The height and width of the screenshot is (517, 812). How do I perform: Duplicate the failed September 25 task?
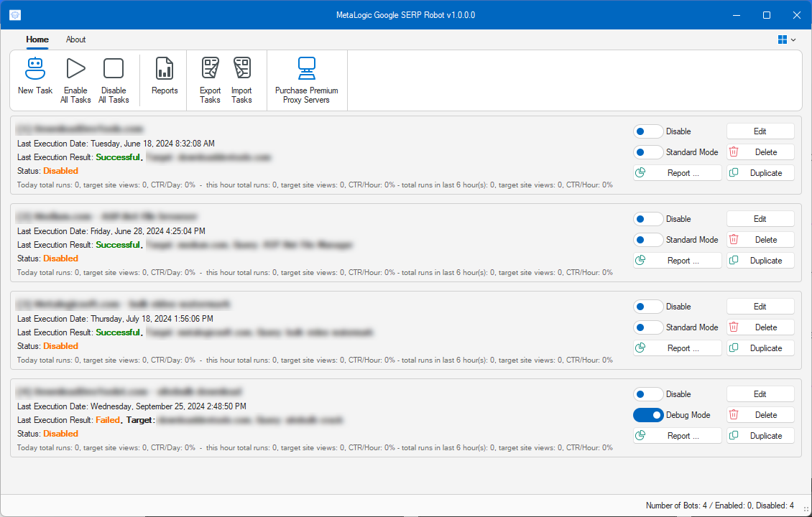[x=760, y=436]
